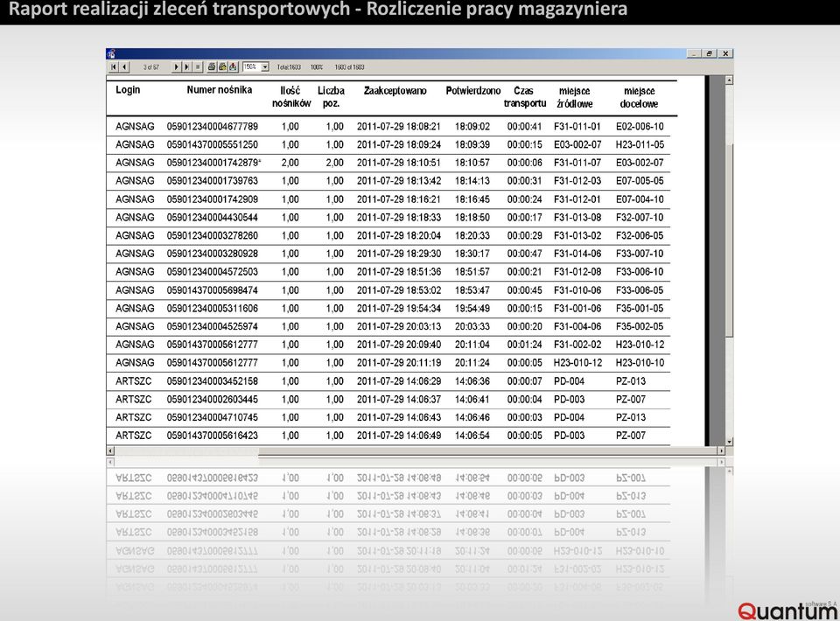Click destination E02-006-10
Viewport: 840px width, 621px height.
640,126
